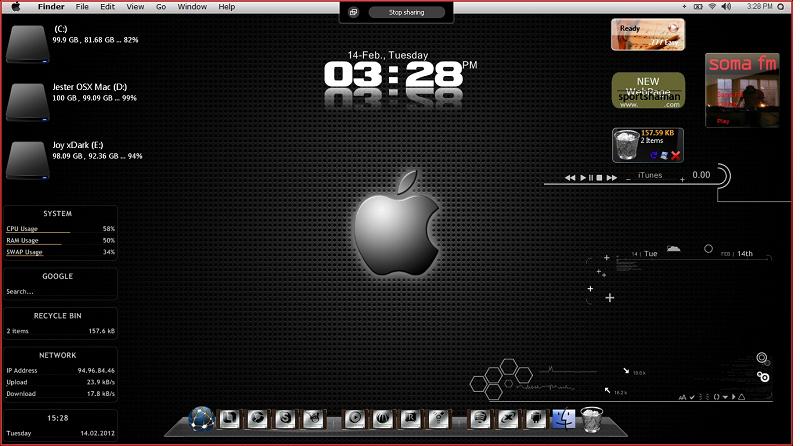
Task: Click the X icon in the dock
Action: coord(508,419)
